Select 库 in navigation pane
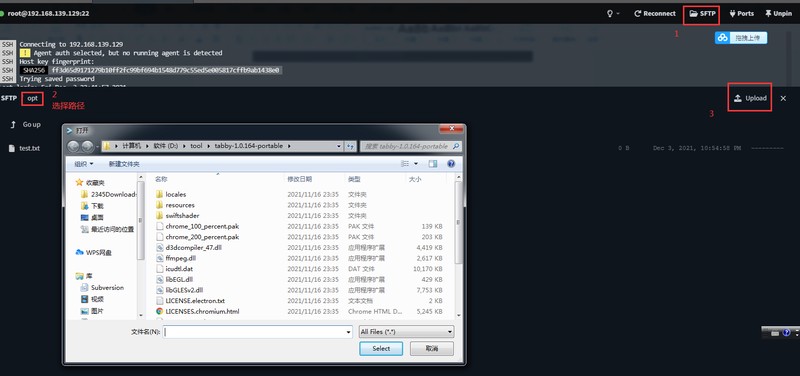800x376 pixels. [84, 275]
